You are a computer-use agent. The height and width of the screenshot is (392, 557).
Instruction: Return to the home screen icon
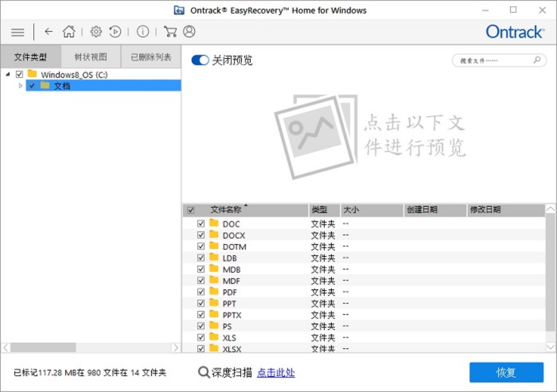(x=69, y=32)
